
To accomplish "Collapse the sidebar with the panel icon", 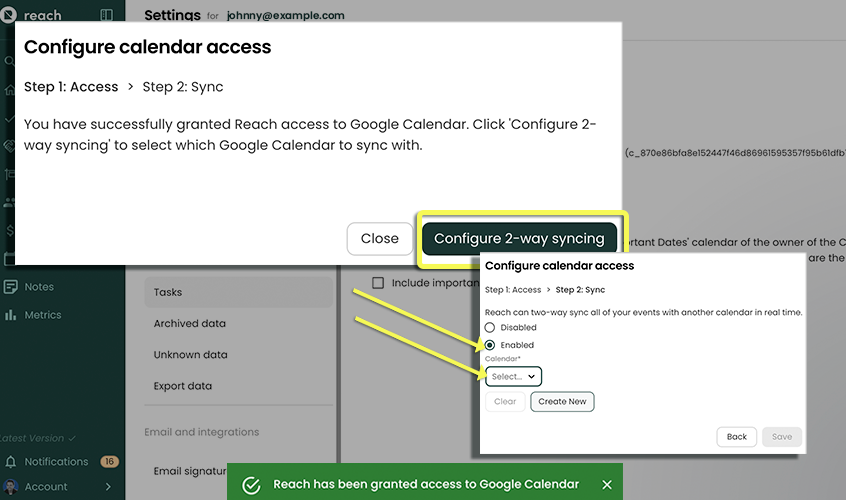I will pyautogui.click(x=108, y=16).
